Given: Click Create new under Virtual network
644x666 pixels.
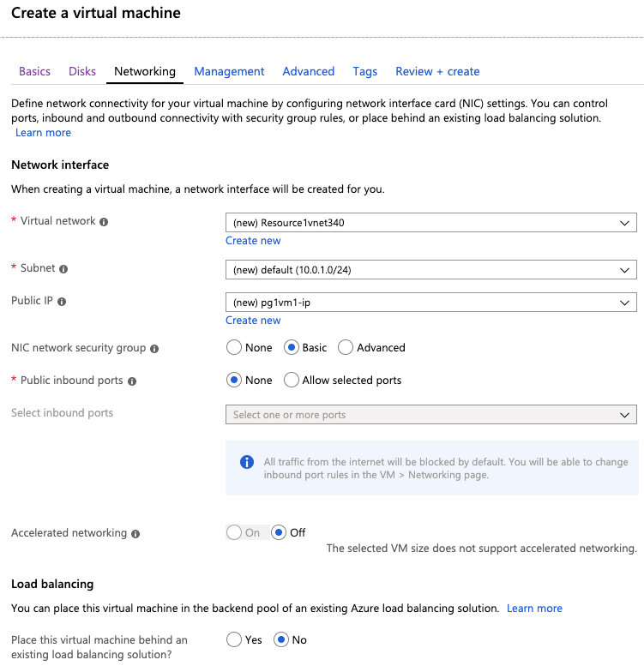Looking at the screenshot, I should [x=253, y=240].
